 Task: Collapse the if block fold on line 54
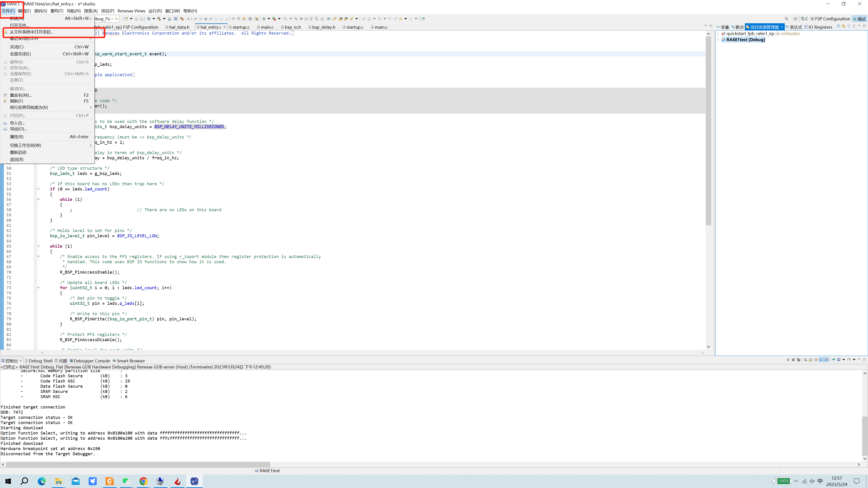click(38, 189)
